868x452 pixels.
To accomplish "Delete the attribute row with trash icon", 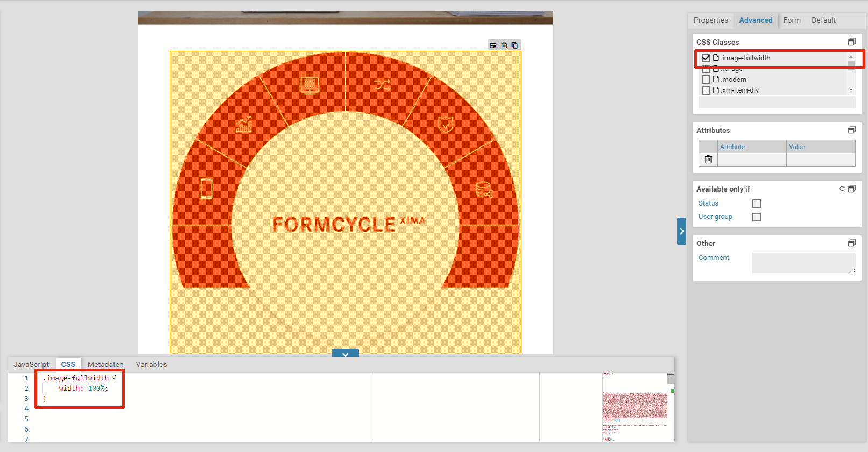I will tap(708, 159).
